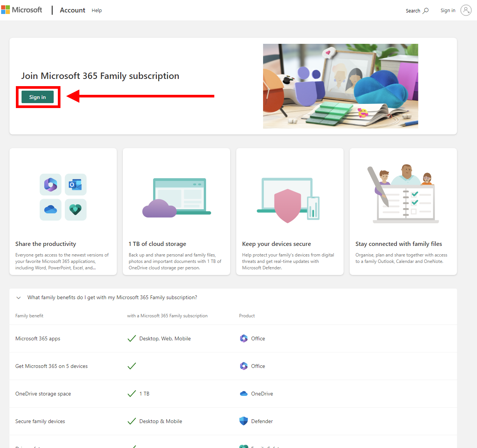
Task: Click the OneDrive icon in the table
Action: coord(244,394)
